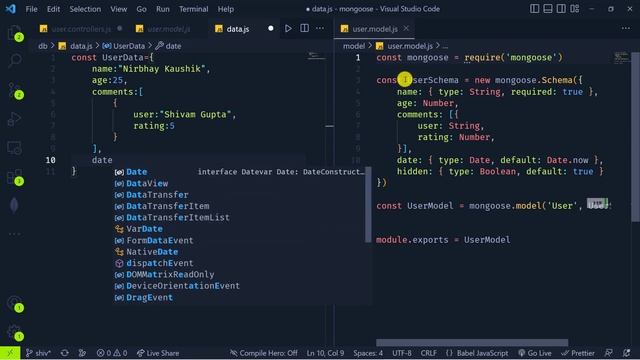
Task: Show additional activity bar views ellipsis
Action: 14,234
